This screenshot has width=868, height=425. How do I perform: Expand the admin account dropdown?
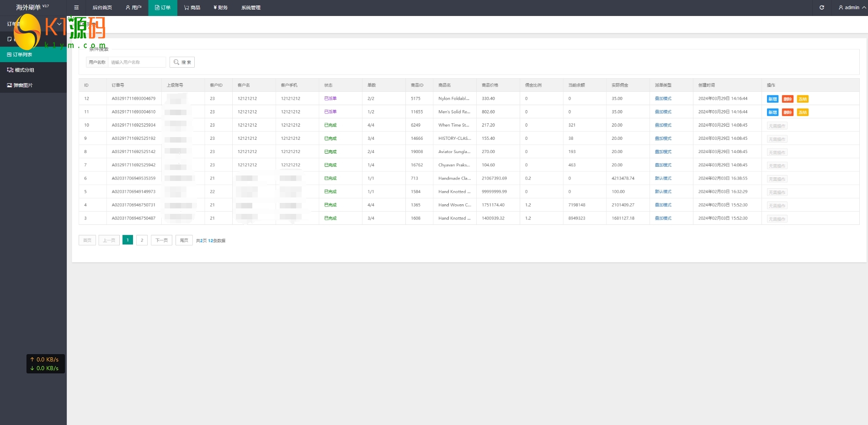[852, 8]
